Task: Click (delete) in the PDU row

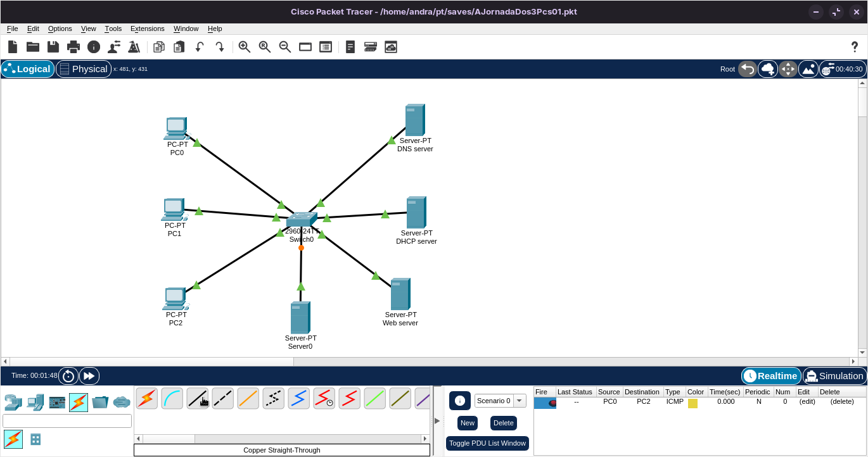Action: (x=842, y=401)
